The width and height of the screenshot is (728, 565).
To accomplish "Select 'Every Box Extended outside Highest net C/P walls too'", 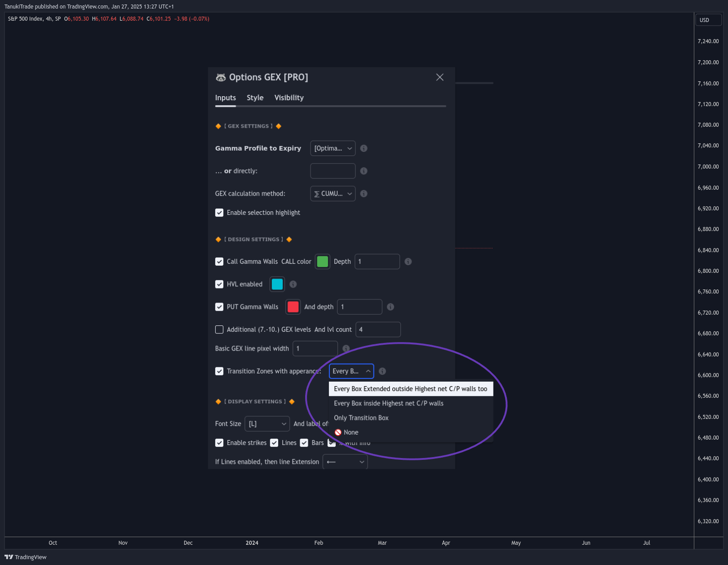I will click(411, 389).
